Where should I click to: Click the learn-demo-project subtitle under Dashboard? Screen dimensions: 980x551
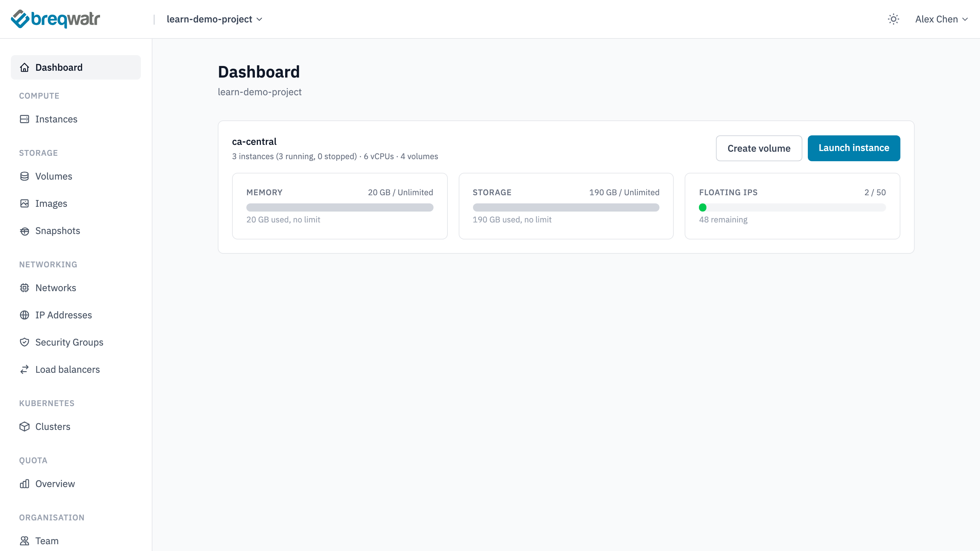(259, 92)
